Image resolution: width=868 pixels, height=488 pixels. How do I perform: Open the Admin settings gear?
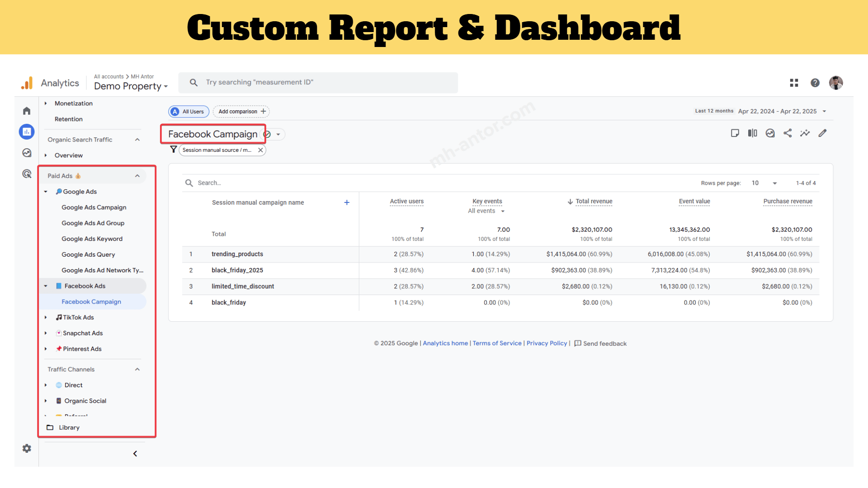pos(27,448)
